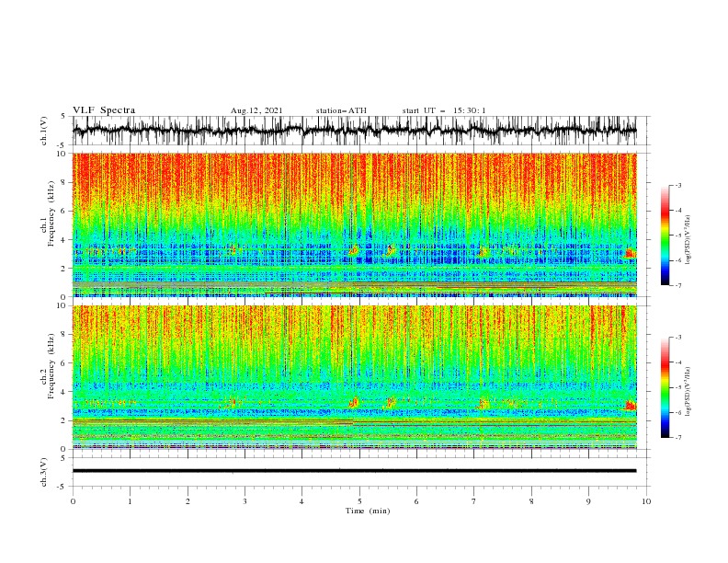Click the ch.2 spectrogram color scale bar
Screen dimensions: 728x563
click(665, 387)
